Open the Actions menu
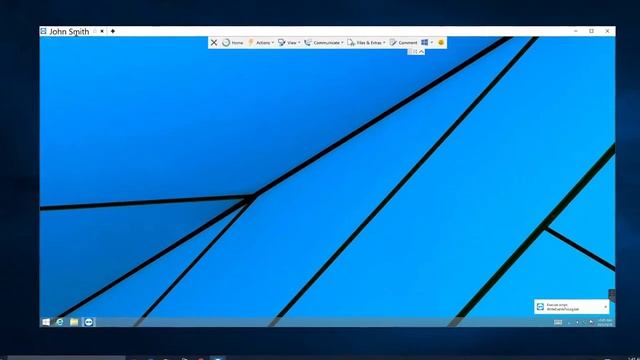Image resolution: width=640 pixels, height=360 pixels. coord(261,42)
